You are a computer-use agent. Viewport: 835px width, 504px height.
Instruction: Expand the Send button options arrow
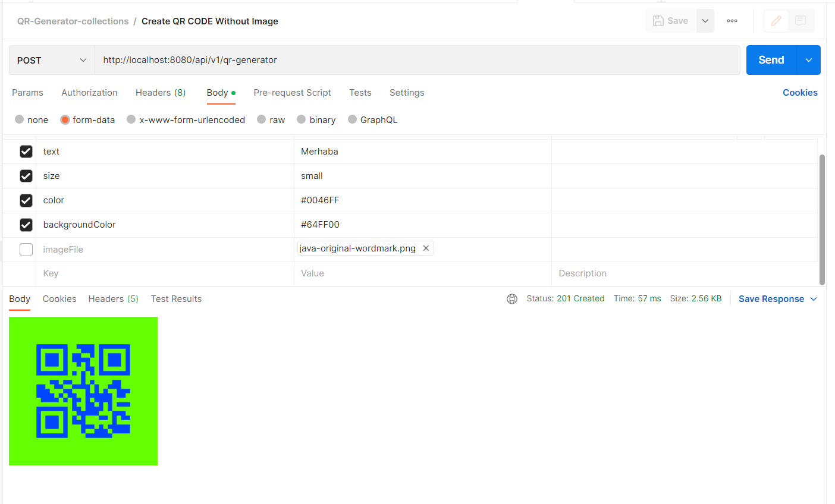809,60
